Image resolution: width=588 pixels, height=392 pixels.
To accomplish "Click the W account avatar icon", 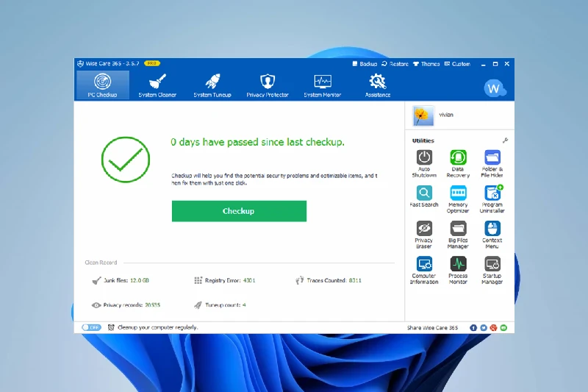I will click(x=495, y=88).
